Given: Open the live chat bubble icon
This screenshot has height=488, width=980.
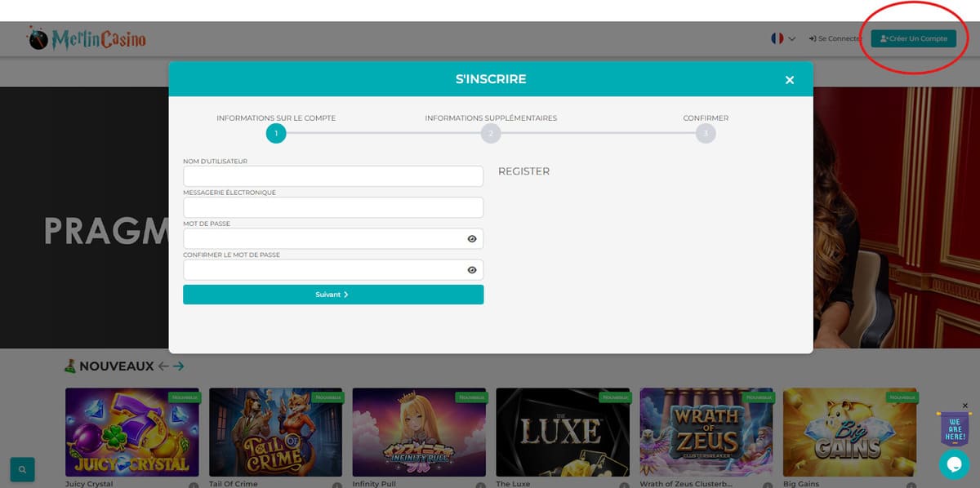Looking at the screenshot, I should click(x=953, y=464).
